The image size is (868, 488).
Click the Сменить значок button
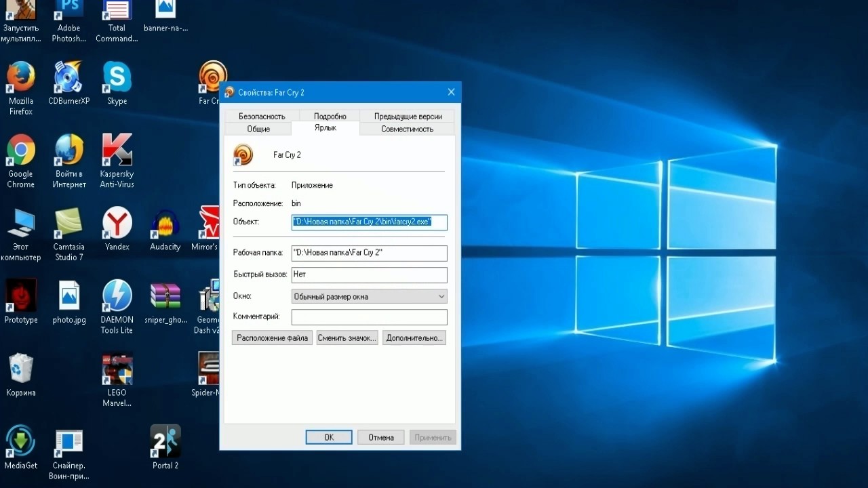(347, 338)
